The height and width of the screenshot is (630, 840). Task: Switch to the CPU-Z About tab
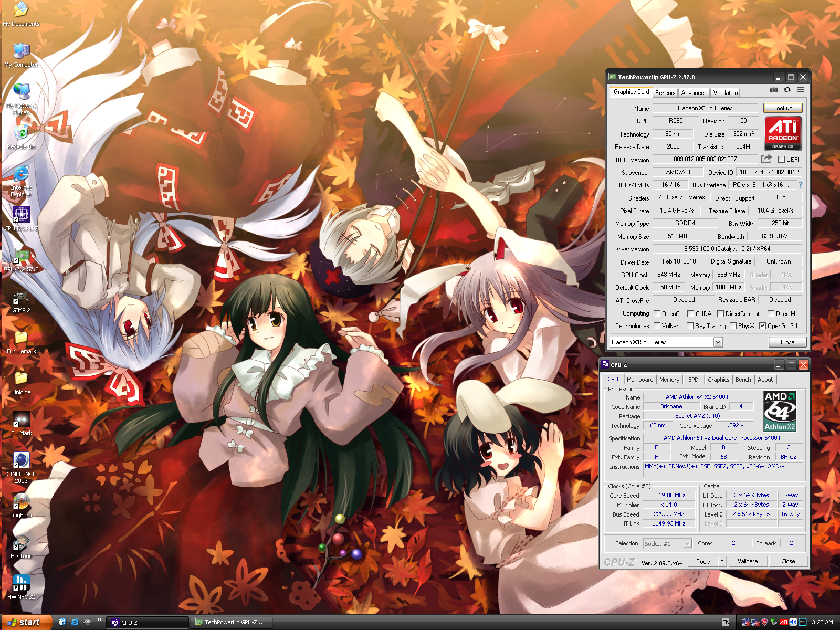point(765,380)
